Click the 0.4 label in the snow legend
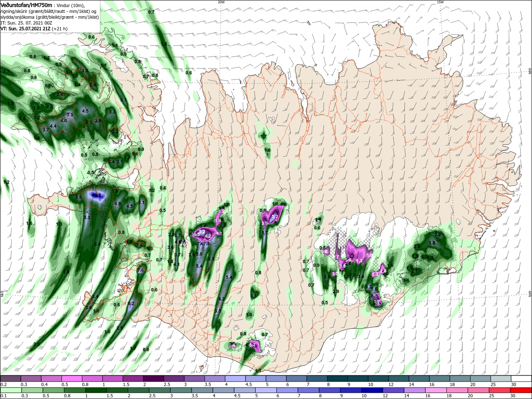The image size is (532, 399). pyautogui.click(x=44, y=384)
